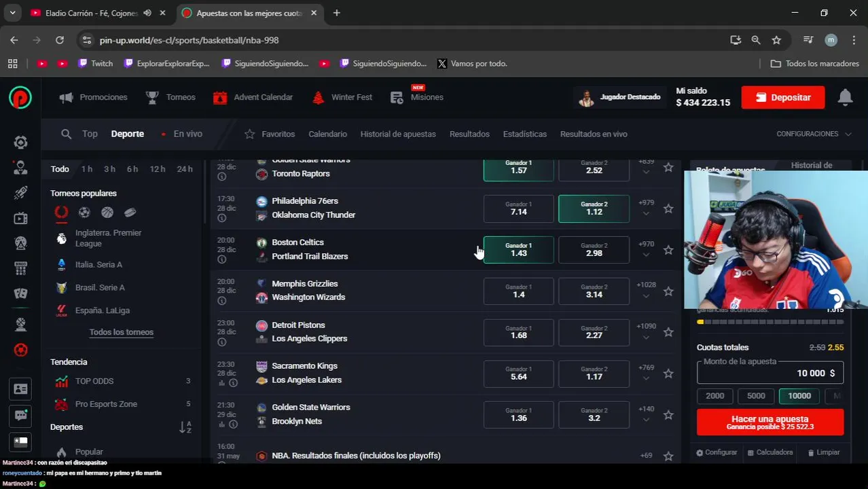The width and height of the screenshot is (868, 489).
Task: Click the search magnifier icon
Action: tap(66, 134)
